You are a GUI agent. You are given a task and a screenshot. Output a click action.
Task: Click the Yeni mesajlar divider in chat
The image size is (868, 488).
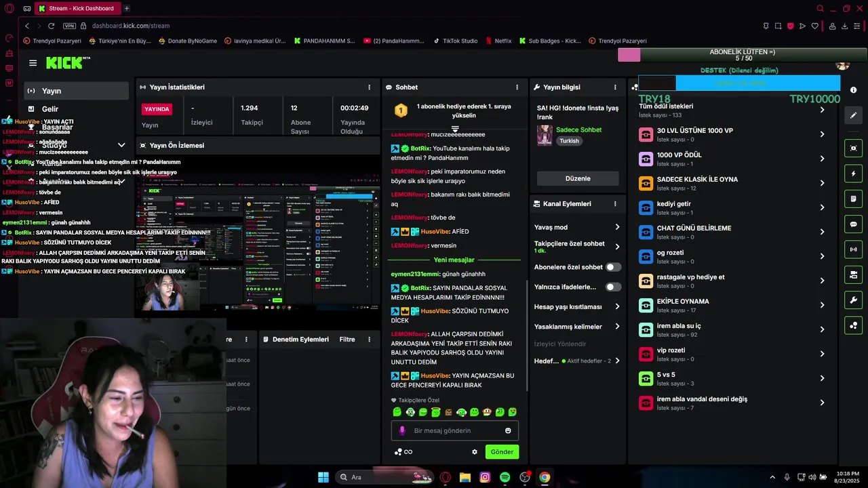(454, 260)
